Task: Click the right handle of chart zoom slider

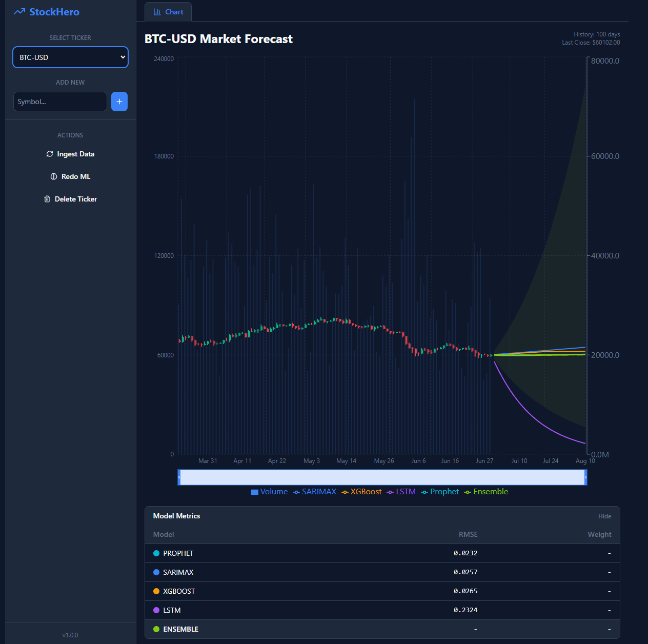Action: (x=585, y=477)
